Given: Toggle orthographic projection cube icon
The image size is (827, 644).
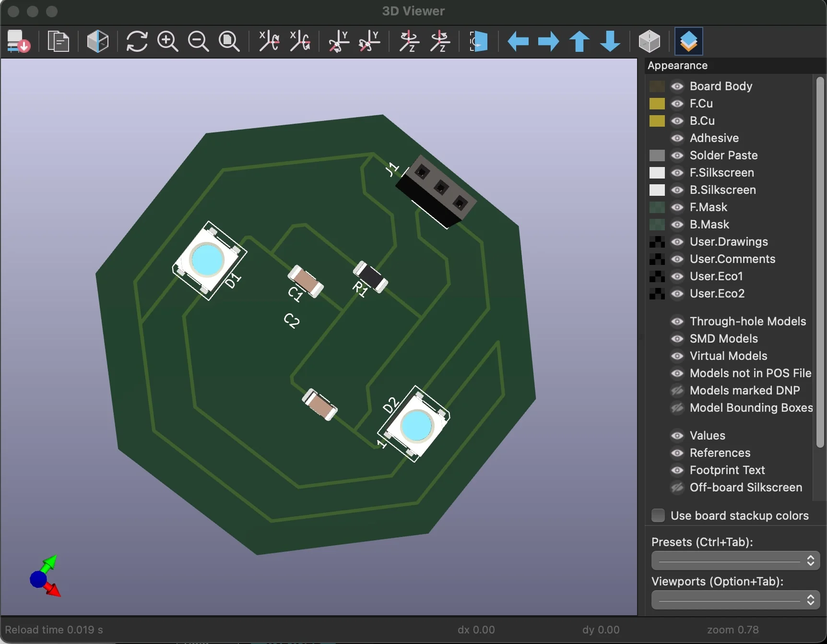Looking at the screenshot, I should pos(650,41).
